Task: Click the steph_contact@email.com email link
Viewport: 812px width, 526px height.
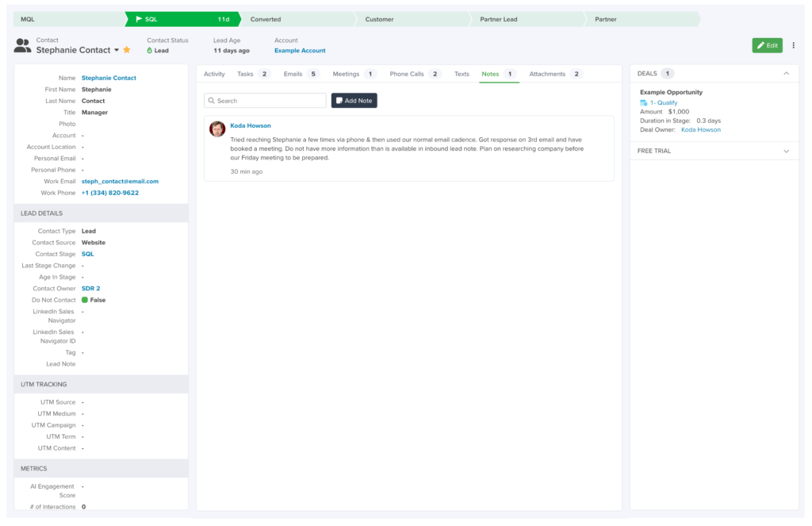Action: point(120,182)
